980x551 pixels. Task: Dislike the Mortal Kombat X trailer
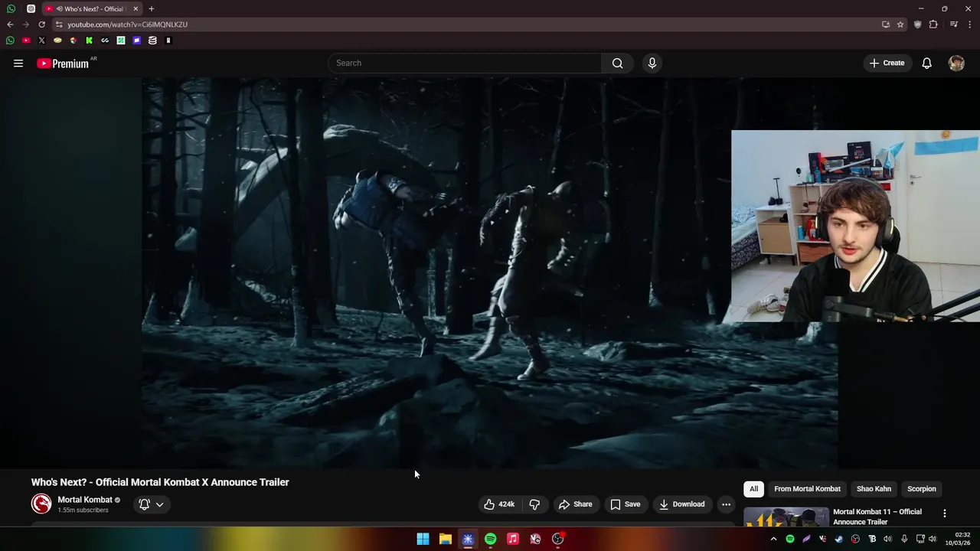point(534,504)
